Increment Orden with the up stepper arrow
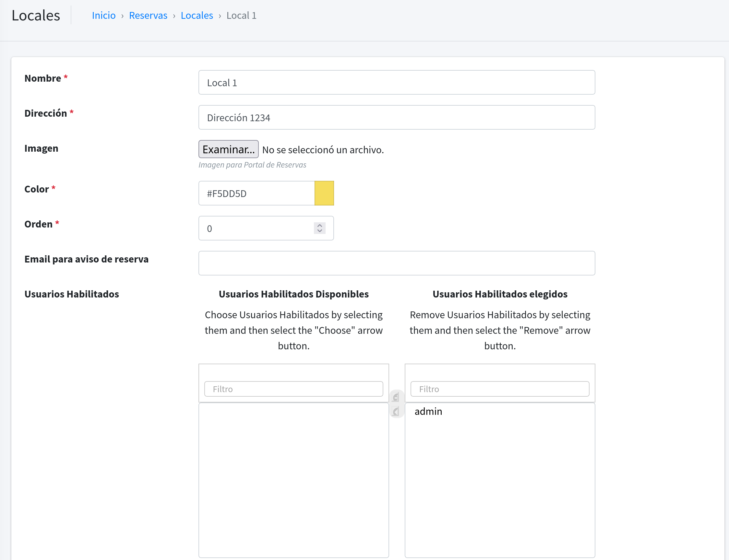The height and width of the screenshot is (560, 729). [319, 225]
